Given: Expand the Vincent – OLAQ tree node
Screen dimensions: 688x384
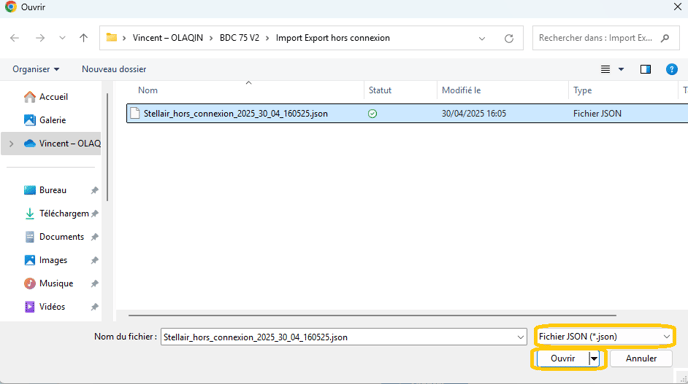Looking at the screenshot, I should pos(11,144).
